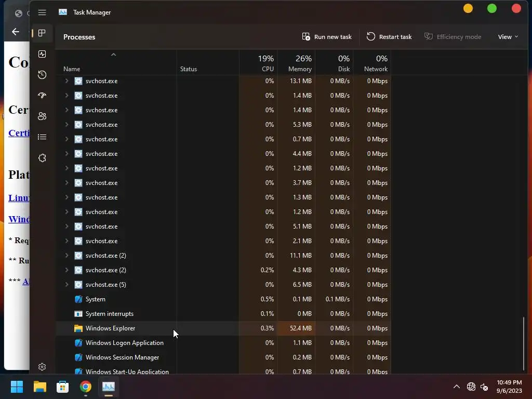Screen dimensions: 532x399
Task: Open File Explorer from the taskbar
Action: [x=39, y=387]
